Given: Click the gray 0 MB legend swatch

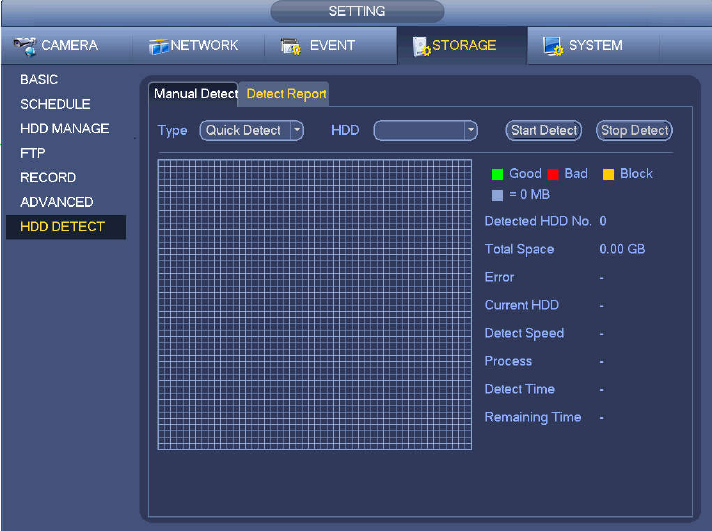Looking at the screenshot, I should coord(497,195).
